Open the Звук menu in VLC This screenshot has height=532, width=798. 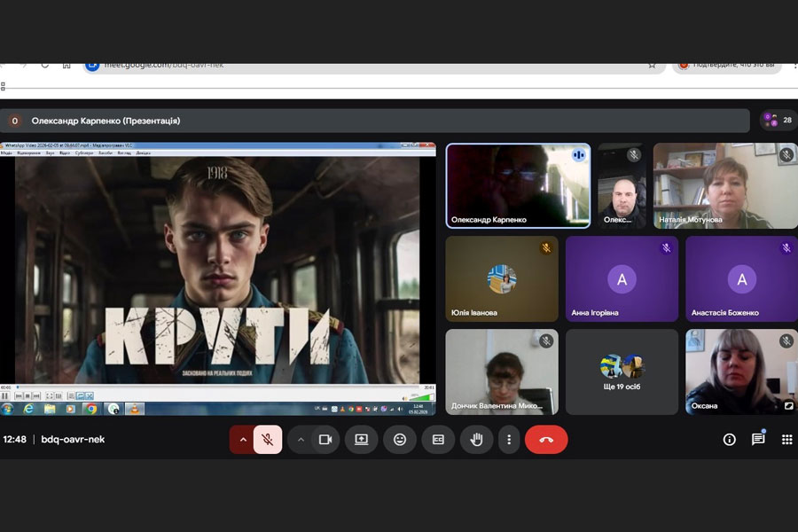(50, 153)
